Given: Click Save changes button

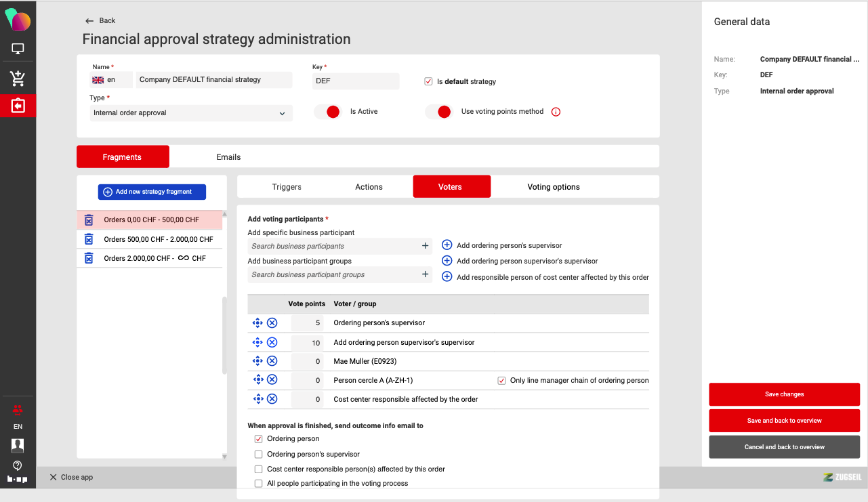Looking at the screenshot, I should click(784, 394).
